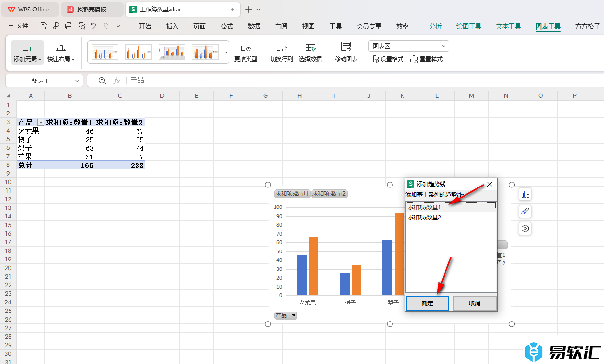Switch to the 插入 ribbon tab
This screenshot has width=604, height=364.
click(x=172, y=26)
